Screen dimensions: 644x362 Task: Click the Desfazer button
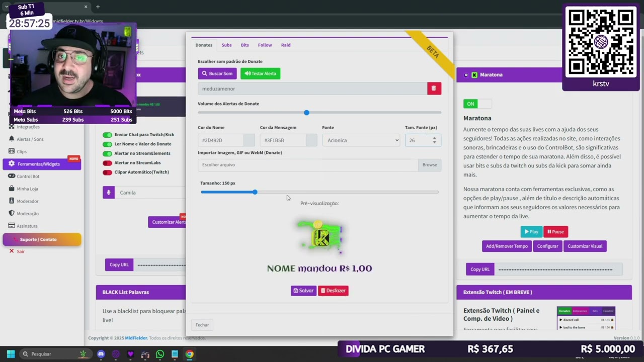click(333, 291)
